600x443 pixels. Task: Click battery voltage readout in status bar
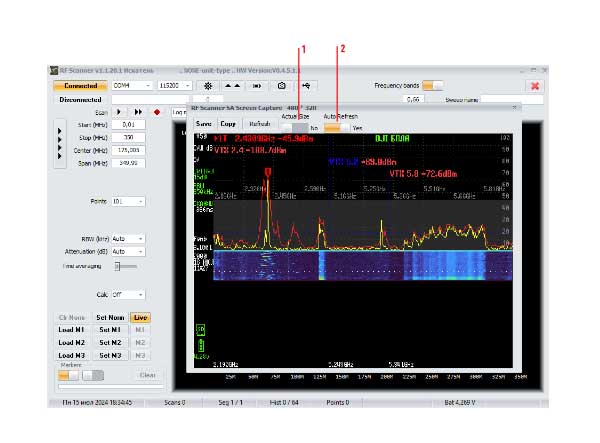coord(460,402)
